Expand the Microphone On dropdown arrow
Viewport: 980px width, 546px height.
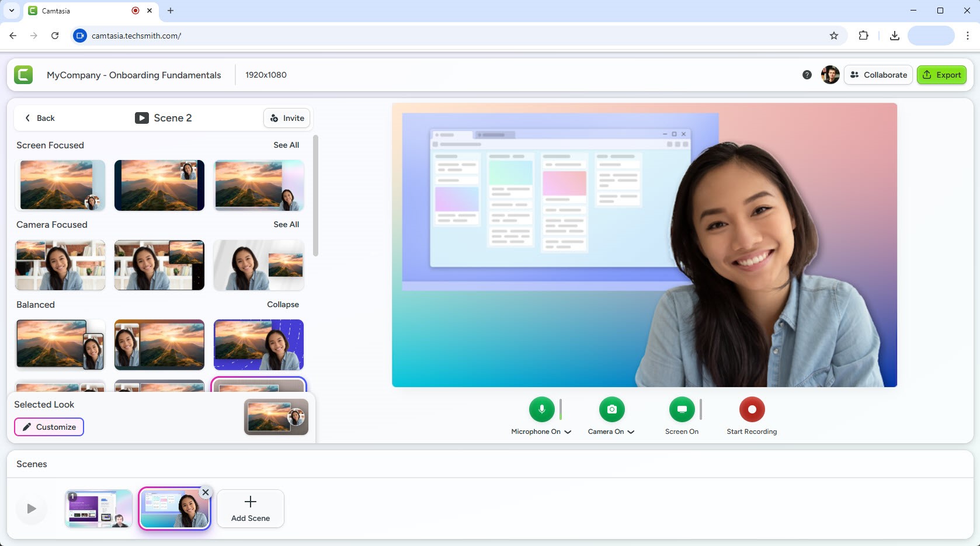(x=568, y=432)
